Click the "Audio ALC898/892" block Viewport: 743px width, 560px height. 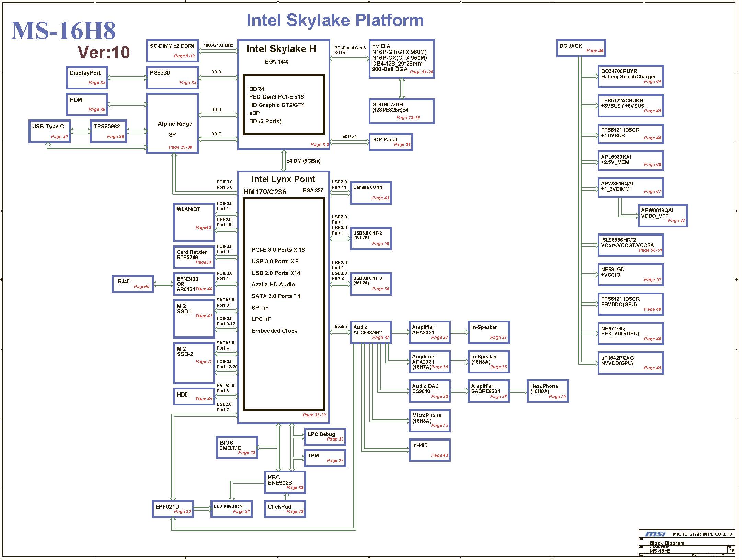point(371,332)
